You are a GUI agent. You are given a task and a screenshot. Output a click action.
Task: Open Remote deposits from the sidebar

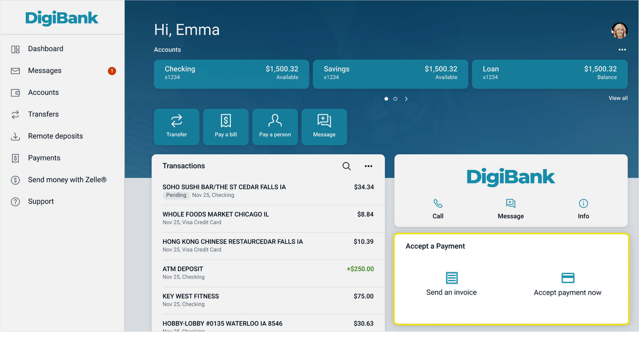pos(56,136)
